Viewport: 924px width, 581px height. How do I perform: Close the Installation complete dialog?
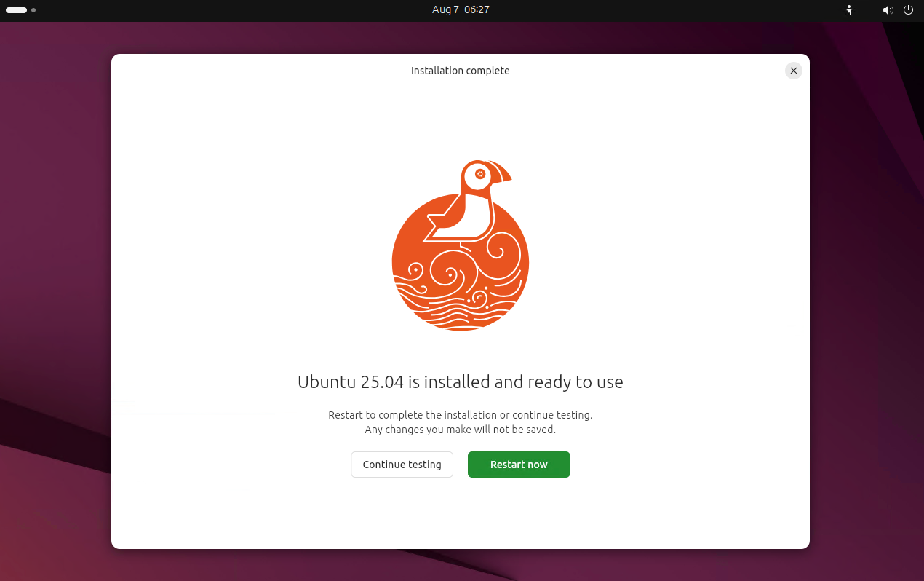tap(794, 71)
